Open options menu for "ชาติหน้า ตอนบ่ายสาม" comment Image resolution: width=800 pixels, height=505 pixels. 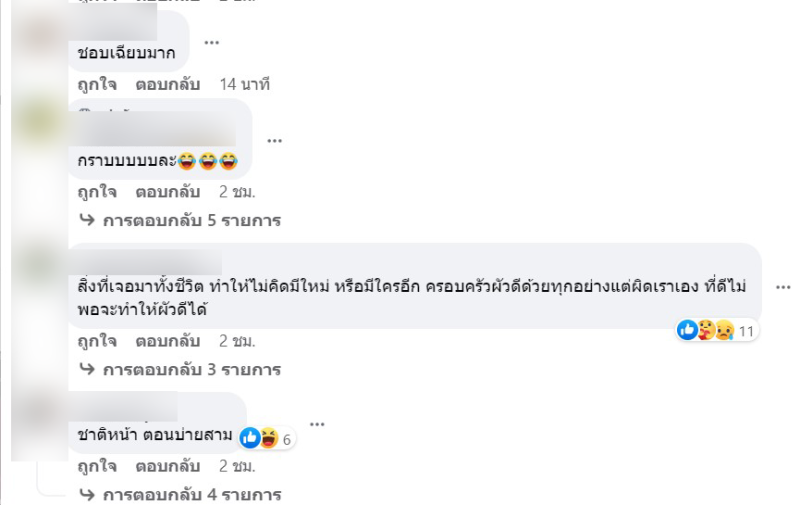[x=317, y=424]
